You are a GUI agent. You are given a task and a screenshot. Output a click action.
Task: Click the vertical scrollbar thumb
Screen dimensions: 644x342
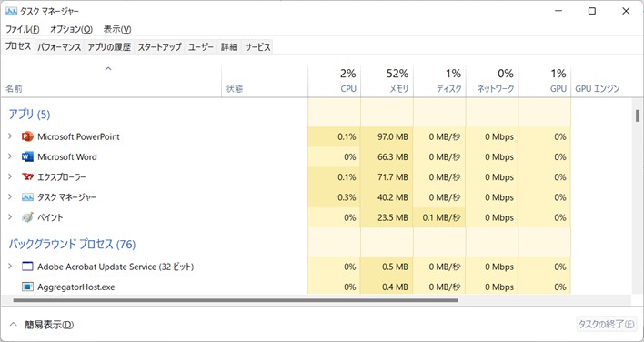(x=638, y=116)
